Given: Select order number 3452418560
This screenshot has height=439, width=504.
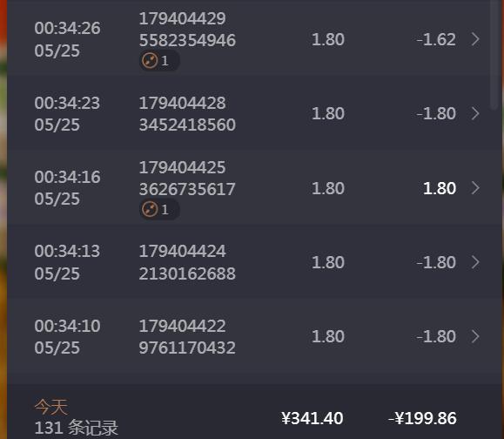Looking at the screenshot, I should (187, 125).
